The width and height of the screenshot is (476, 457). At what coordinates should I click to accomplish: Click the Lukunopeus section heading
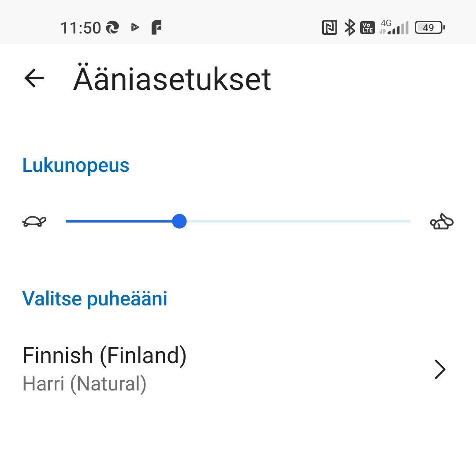click(76, 165)
